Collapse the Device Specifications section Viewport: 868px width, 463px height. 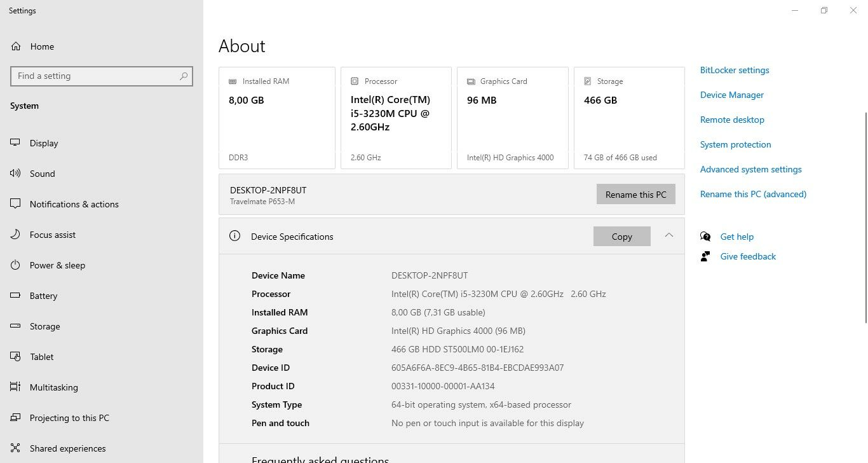(668, 235)
